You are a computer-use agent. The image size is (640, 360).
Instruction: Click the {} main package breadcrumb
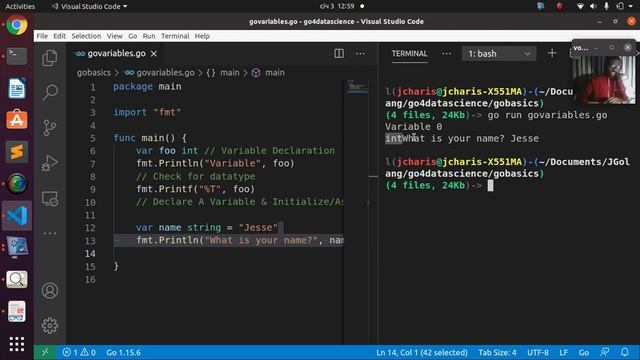(223, 73)
